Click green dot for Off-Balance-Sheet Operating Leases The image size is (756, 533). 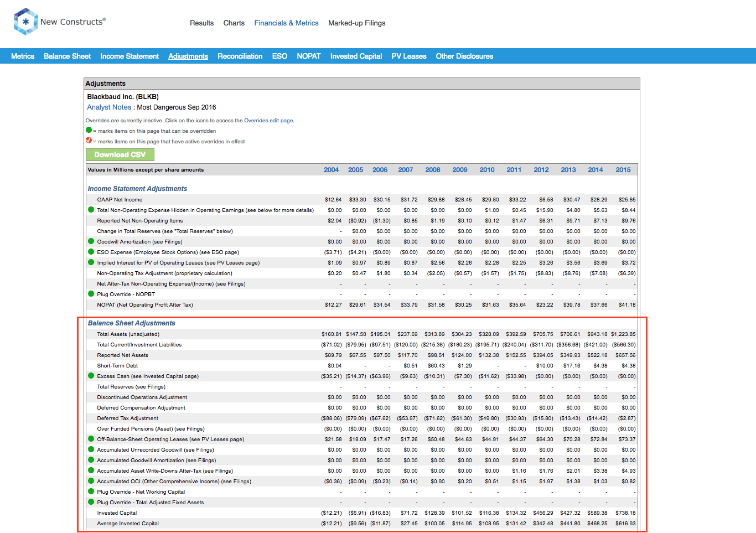91,439
